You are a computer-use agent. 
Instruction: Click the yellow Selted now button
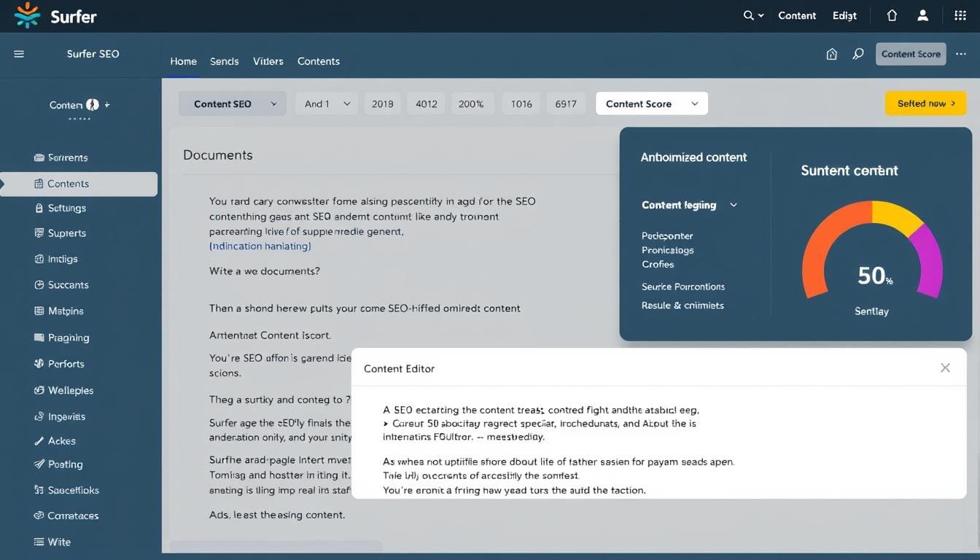click(x=925, y=104)
